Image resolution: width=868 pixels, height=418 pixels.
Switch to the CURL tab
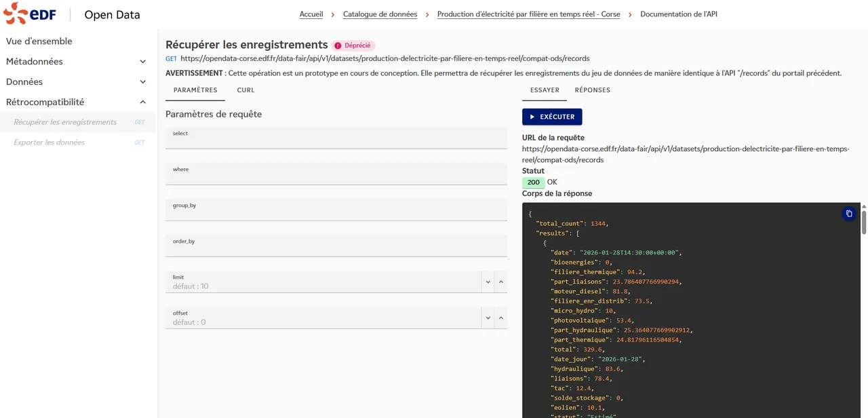(x=245, y=90)
